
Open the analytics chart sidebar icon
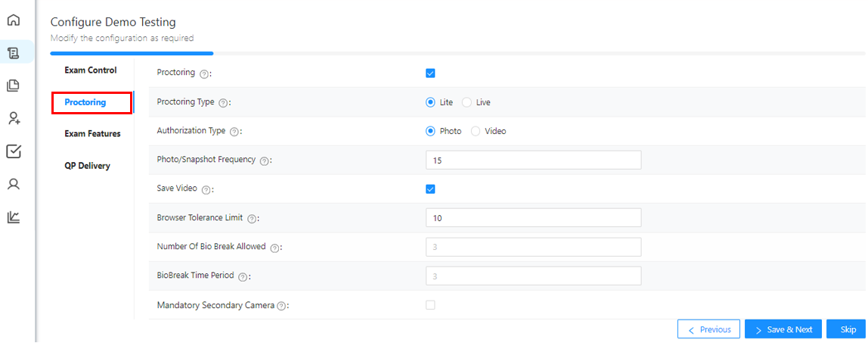click(x=14, y=217)
